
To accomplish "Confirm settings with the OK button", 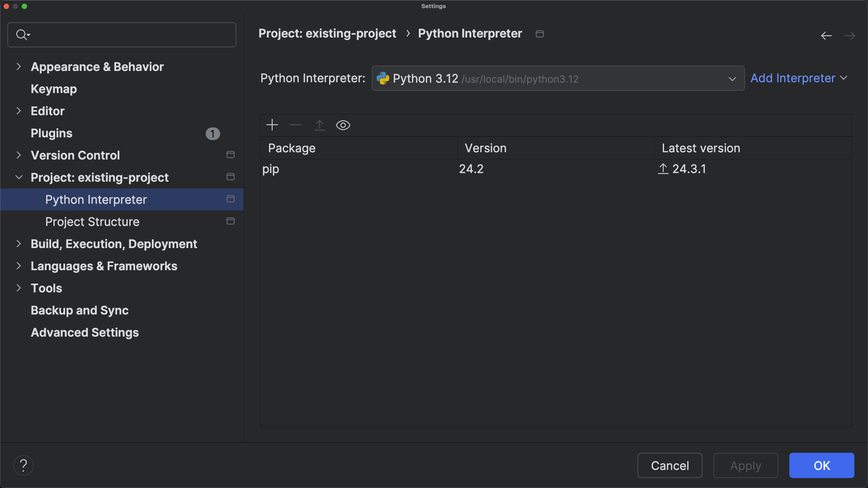I will pos(821,465).
